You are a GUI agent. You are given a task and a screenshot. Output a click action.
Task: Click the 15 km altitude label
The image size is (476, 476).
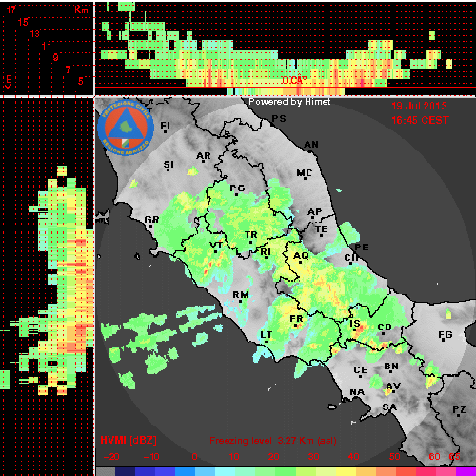23,22
